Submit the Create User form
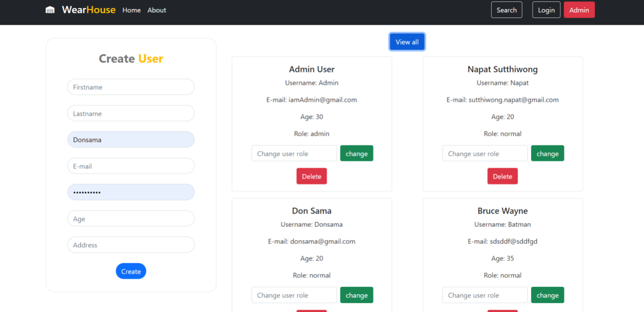 (131, 271)
